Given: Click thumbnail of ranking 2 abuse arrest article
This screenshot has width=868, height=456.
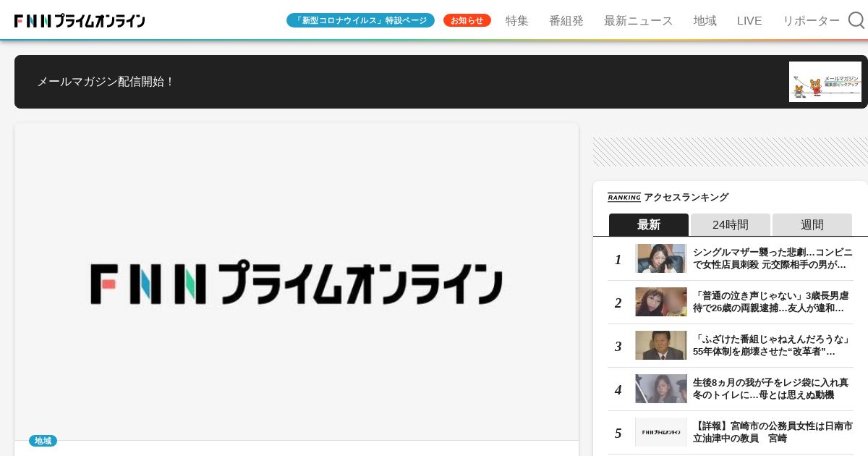Looking at the screenshot, I should [x=661, y=302].
